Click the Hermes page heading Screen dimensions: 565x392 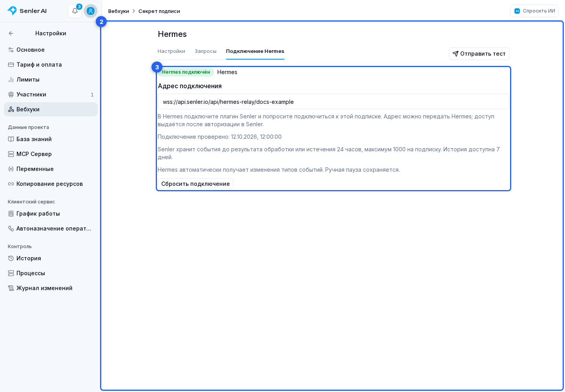click(172, 34)
